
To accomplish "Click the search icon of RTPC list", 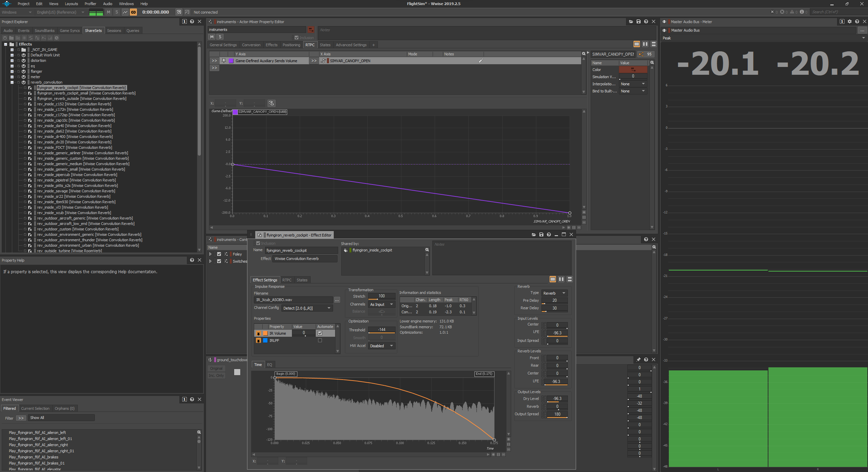I will click(584, 54).
